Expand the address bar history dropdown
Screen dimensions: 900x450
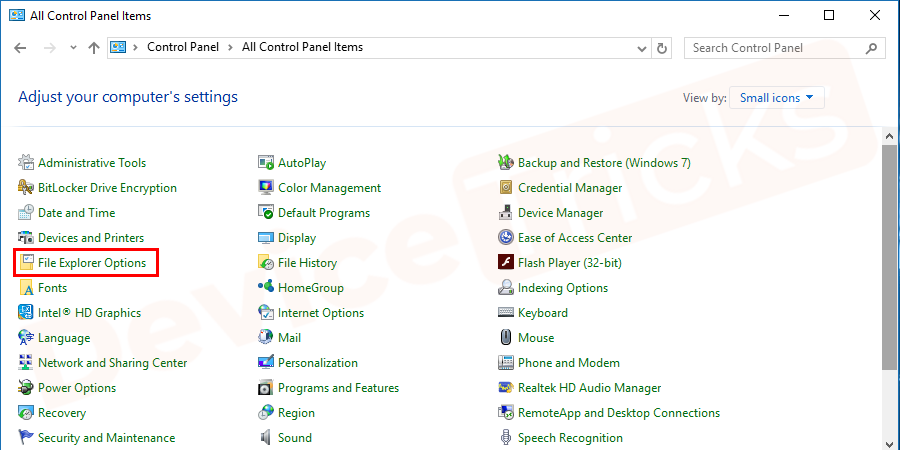[x=642, y=48]
